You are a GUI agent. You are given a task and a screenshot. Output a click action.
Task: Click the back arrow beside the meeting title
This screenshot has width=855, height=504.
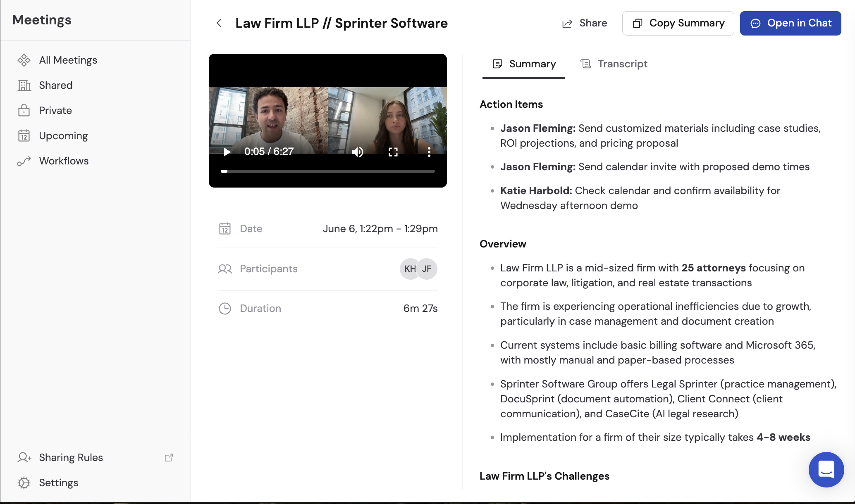(219, 23)
